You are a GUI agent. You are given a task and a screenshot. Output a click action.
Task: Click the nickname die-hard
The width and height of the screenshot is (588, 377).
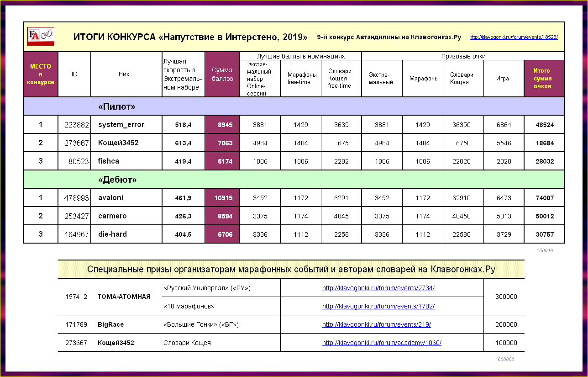point(112,234)
